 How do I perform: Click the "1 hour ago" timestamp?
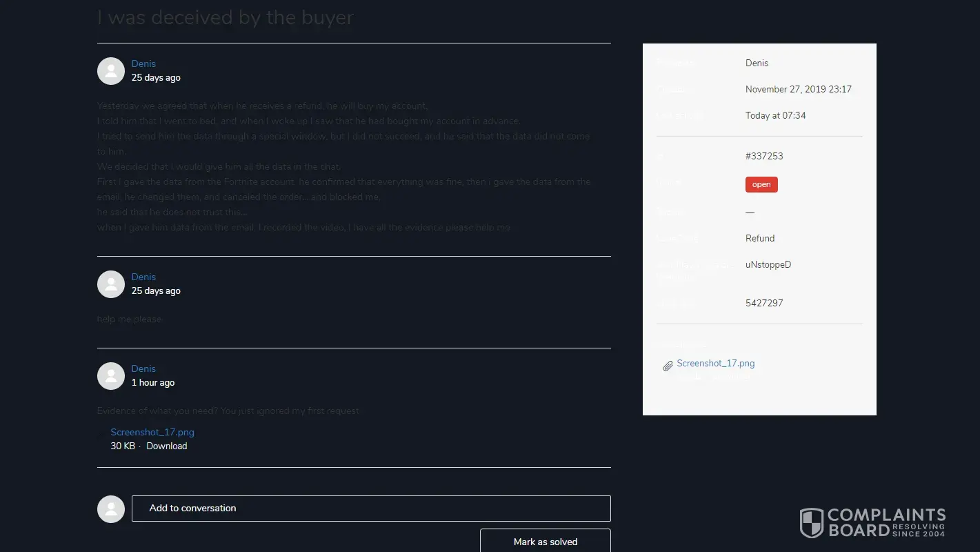coord(153,382)
